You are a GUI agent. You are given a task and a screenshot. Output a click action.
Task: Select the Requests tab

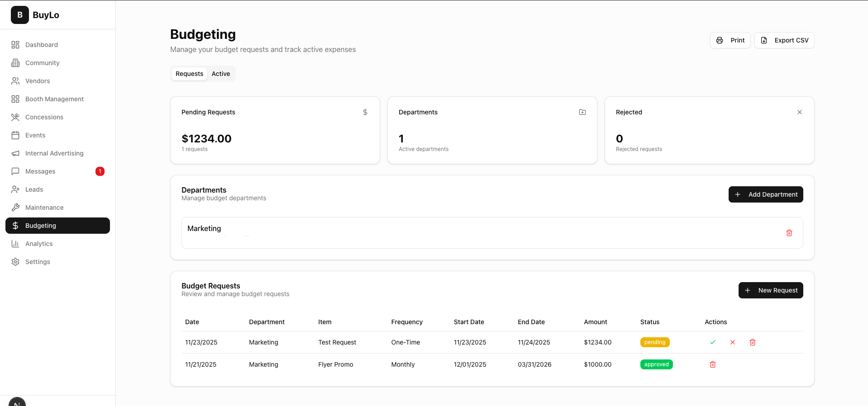point(189,74)
